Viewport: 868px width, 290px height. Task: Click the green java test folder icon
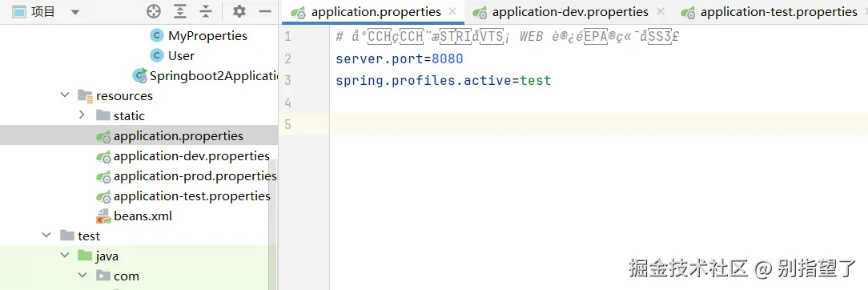click(x=85, y=256)
